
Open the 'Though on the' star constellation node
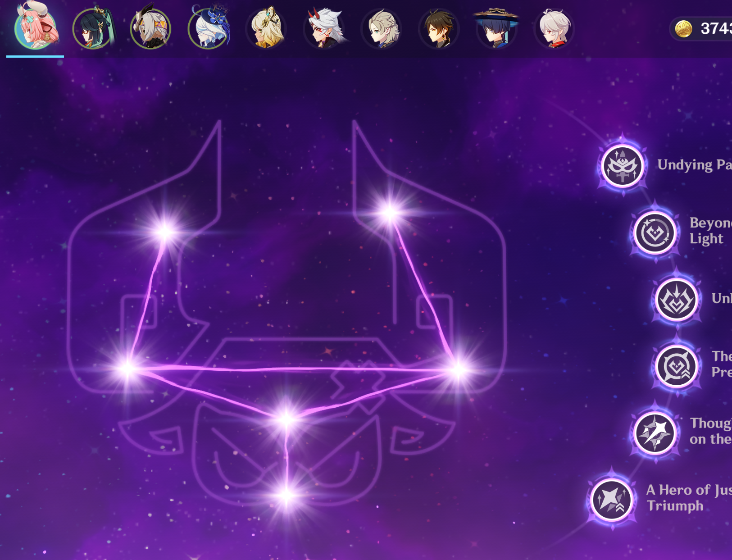point(655,433)
